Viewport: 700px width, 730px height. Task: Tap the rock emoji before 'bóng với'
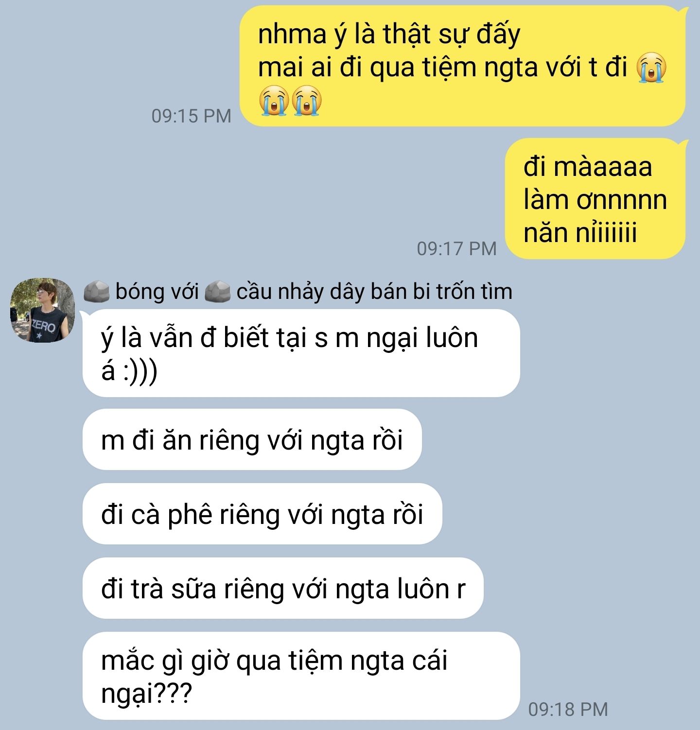(97, 292)
